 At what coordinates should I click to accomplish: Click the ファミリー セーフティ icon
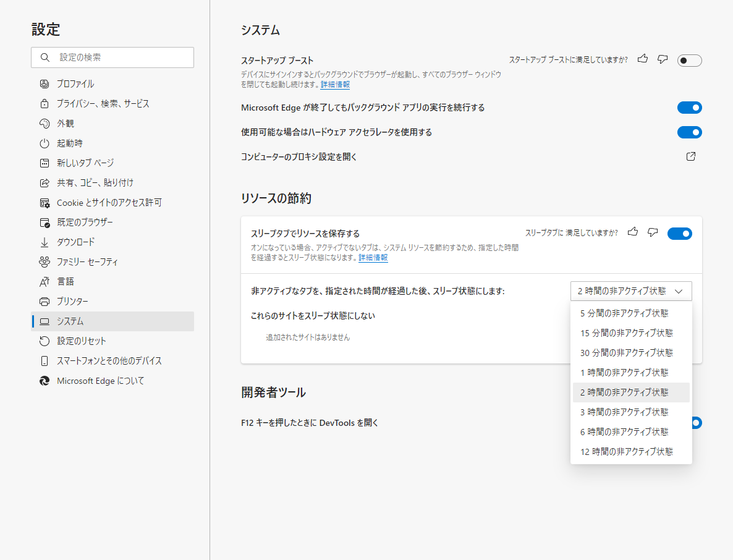tap(44, 262)
